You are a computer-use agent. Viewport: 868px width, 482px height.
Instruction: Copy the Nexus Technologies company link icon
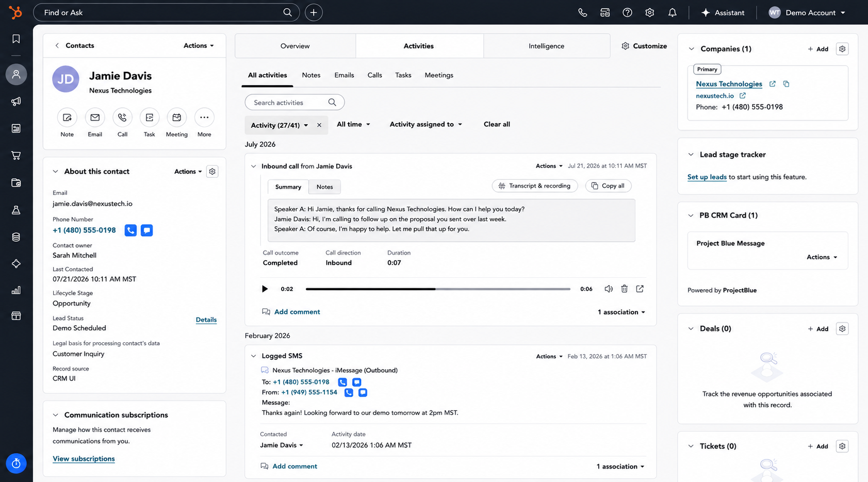[x=786, y=84]
